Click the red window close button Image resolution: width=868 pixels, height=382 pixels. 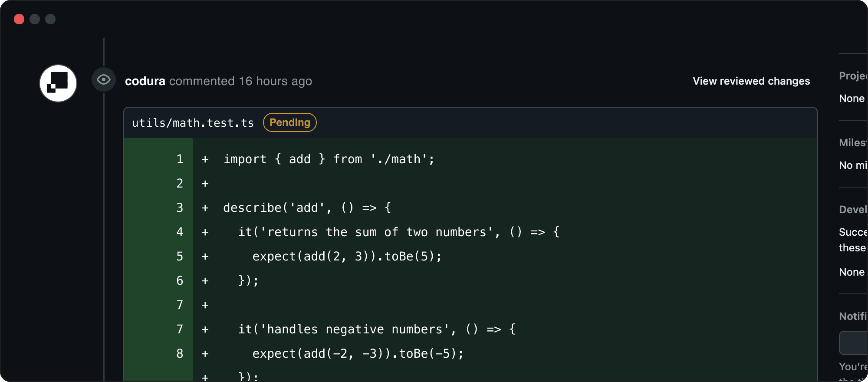click(x=19, y=19)
